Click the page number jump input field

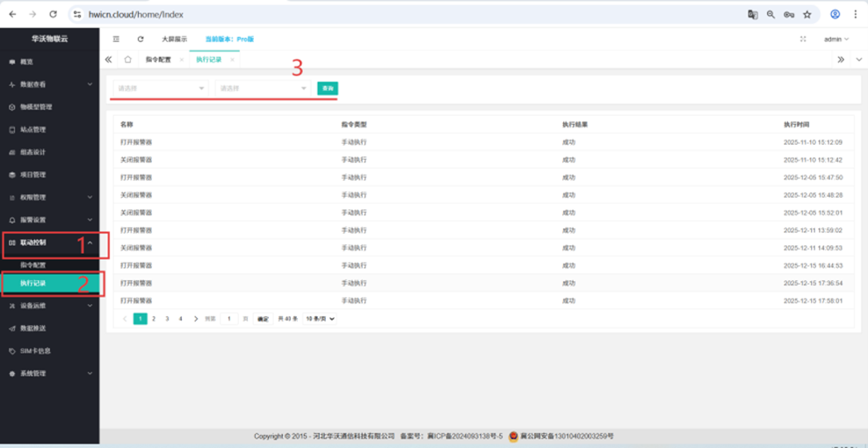pos(228,319)
